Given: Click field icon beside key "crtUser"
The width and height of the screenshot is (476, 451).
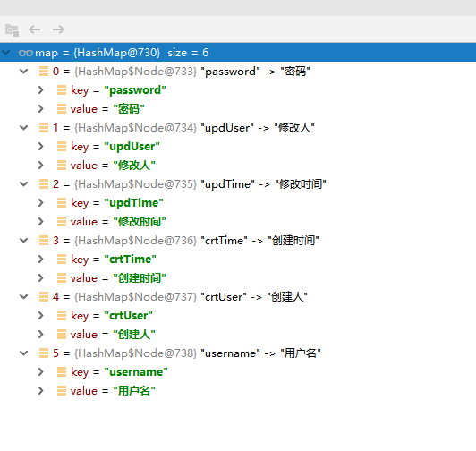Looking at the screenshot, I should [x=62, y=316].
